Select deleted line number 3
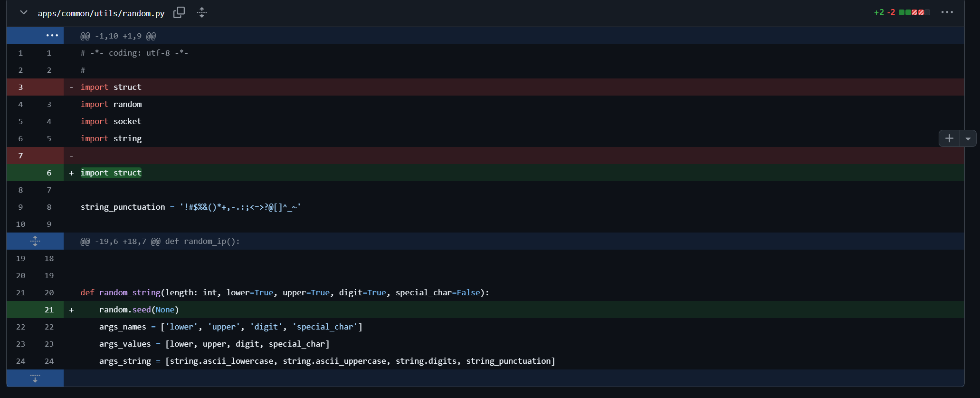The height and width of the screenshot is (398, 980). click(x=20, y=87)
